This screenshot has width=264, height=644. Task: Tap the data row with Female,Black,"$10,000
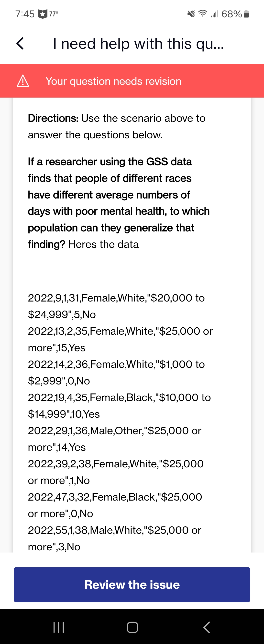[119, 406]
